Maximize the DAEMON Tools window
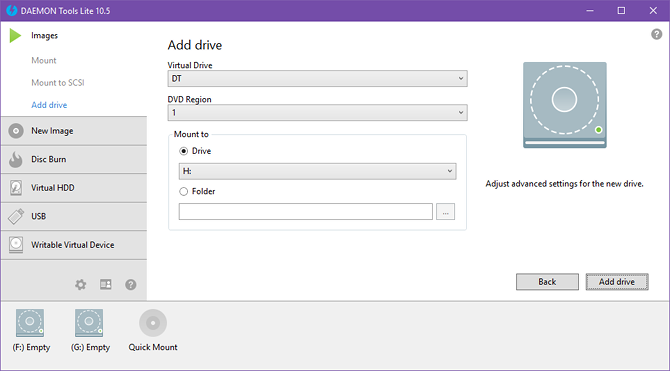Image resolution: width=670 pixels, height=371 pixels. 621,11
